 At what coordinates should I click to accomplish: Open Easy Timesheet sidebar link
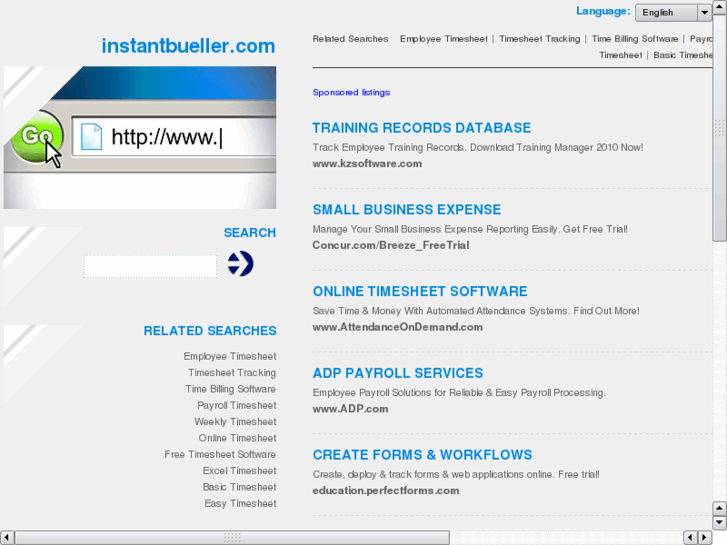tap(240, 503)
